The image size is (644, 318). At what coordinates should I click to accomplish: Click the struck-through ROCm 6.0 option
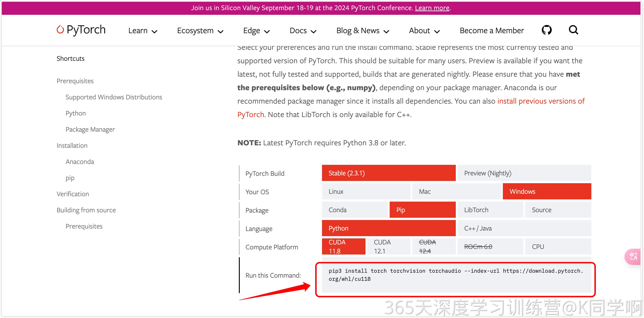(490, 246)
